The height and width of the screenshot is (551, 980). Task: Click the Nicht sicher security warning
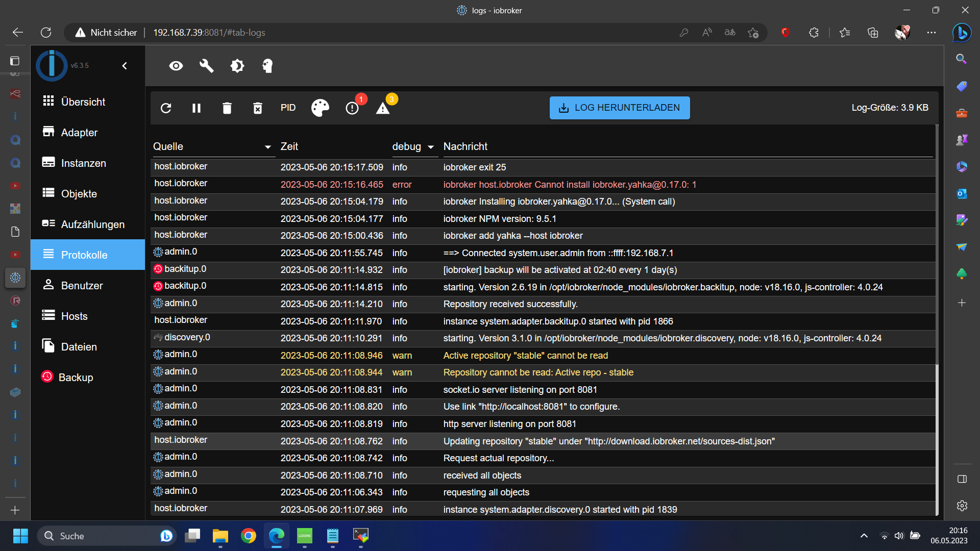[x=106, y=33]
